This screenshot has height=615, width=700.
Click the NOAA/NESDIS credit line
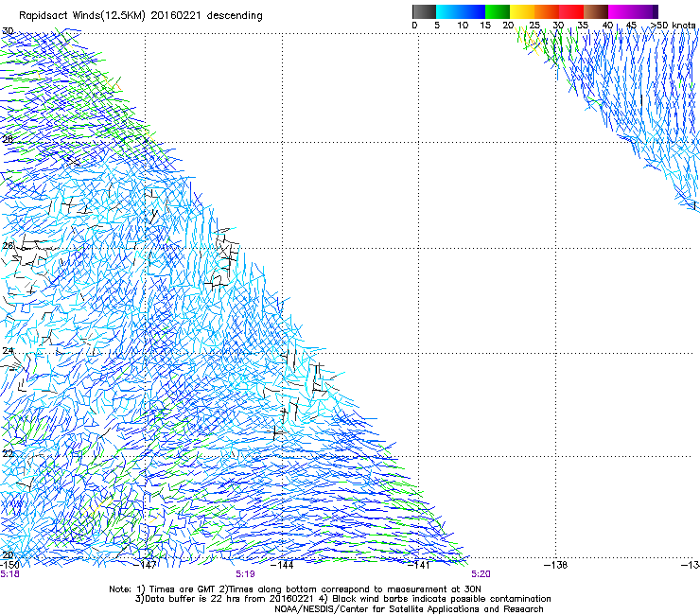(409, 609)
